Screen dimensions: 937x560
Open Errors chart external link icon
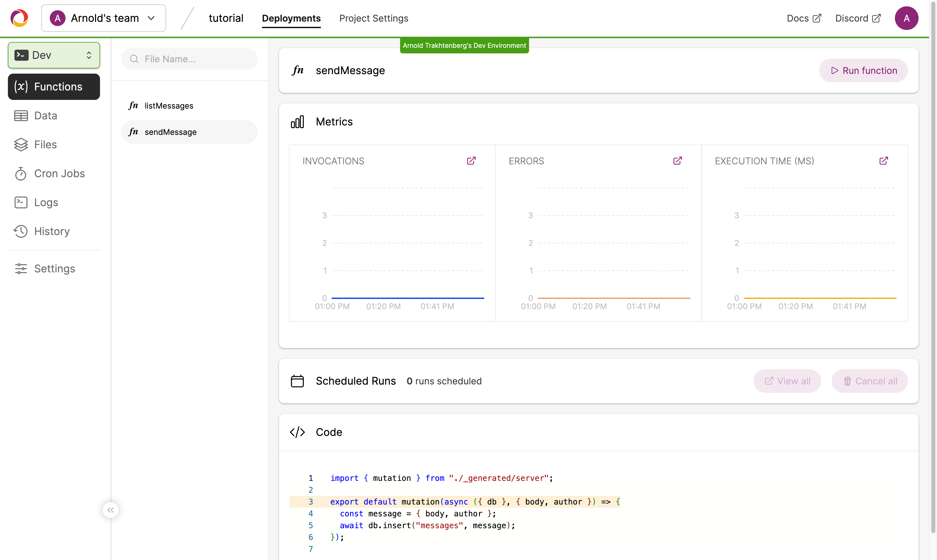coord(677,161)
